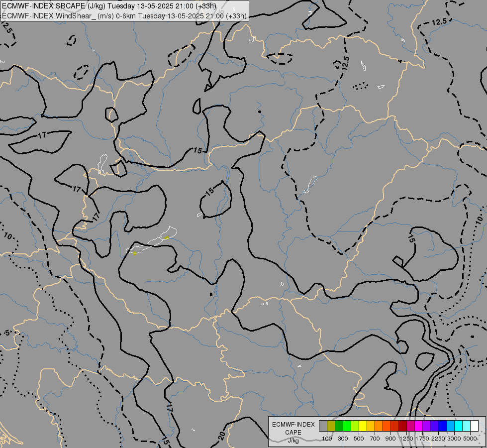Click the legend title ECMWF-INDEX

(x=293, y=425)
